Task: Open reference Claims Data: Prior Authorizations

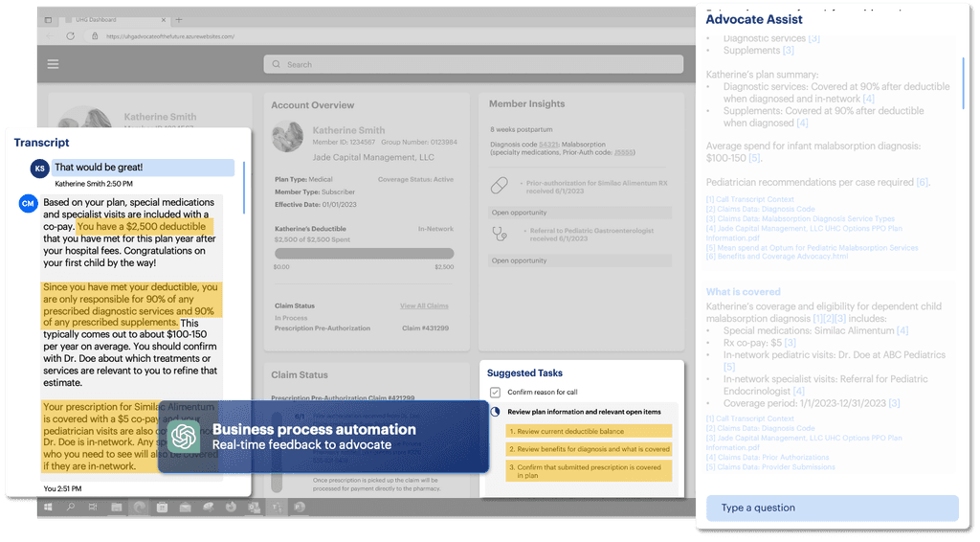Action: pyautogui.click(x=767, y=458)
